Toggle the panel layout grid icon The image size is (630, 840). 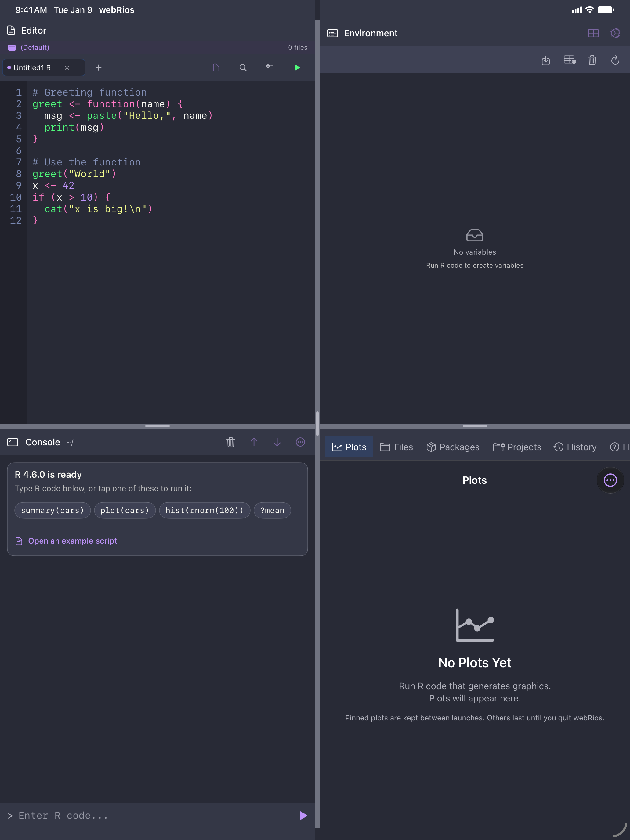pos(593,33)
